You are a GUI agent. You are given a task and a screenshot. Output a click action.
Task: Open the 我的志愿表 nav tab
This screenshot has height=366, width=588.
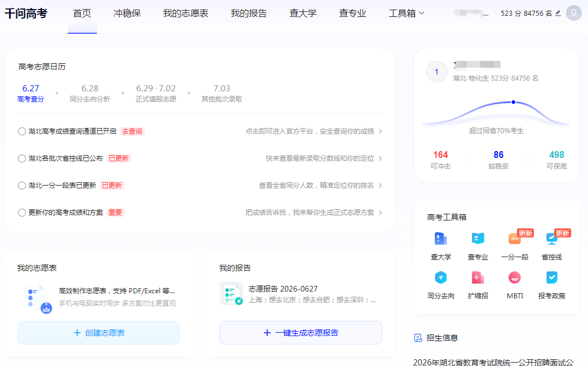[185, 13]
